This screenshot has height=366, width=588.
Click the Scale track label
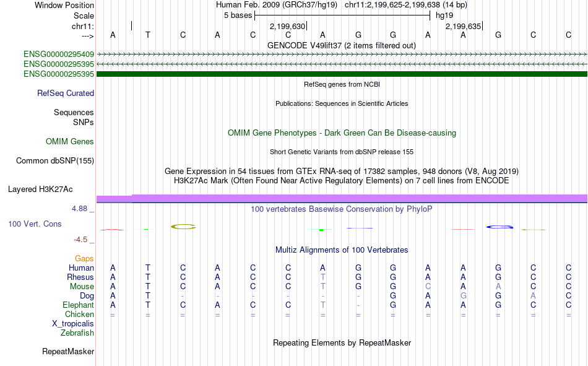coord(84,15)
